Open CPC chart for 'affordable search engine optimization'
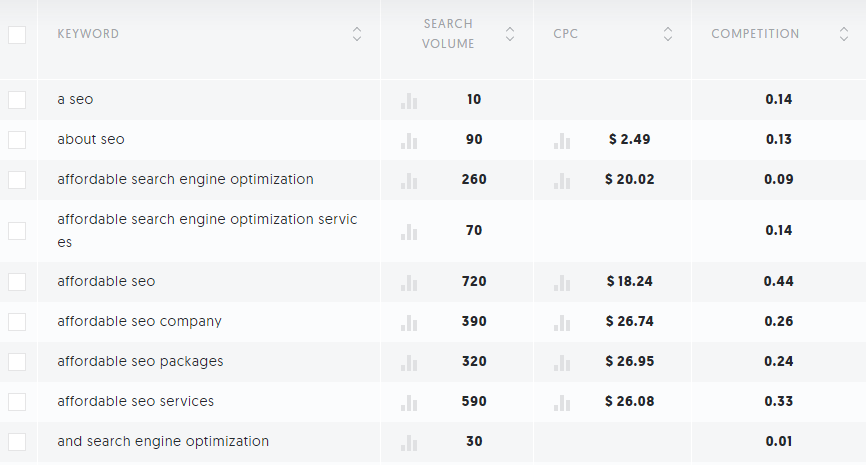This screenshot has width=866, height=465. [562, 181]
